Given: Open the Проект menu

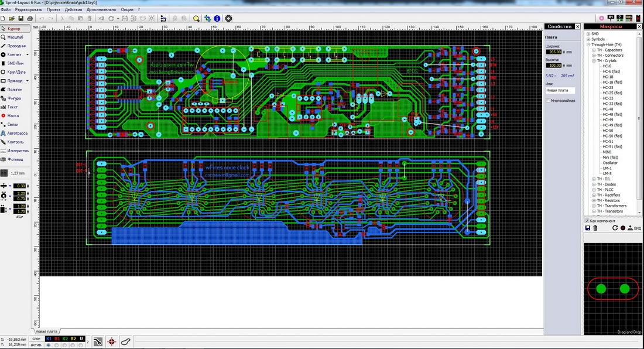Looking at the screenshot, I should 53,10.
